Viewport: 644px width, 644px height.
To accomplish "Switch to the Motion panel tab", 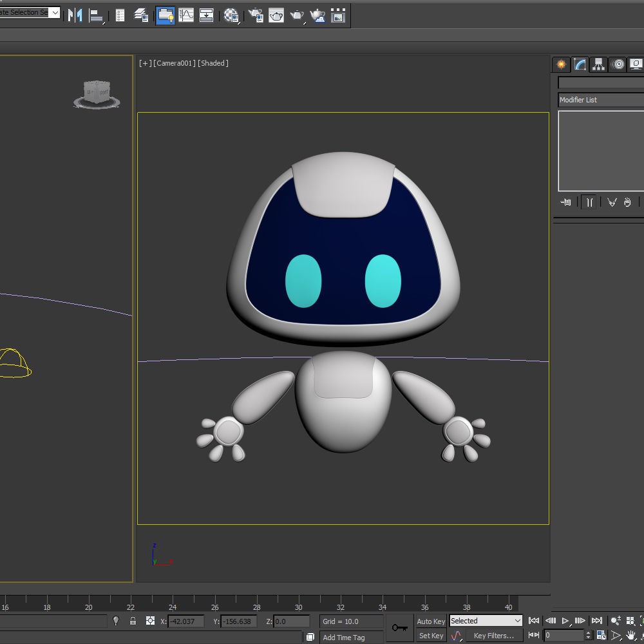I will [618, 64].
